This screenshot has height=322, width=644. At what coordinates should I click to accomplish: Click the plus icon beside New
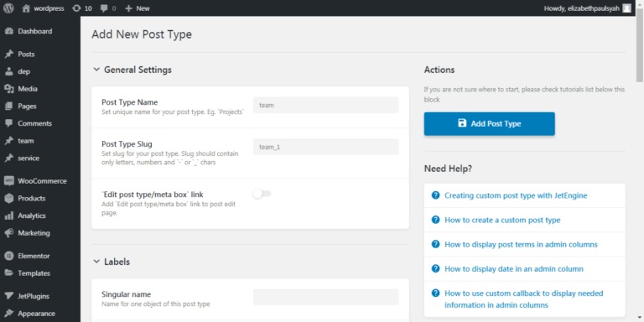(128, 8)
